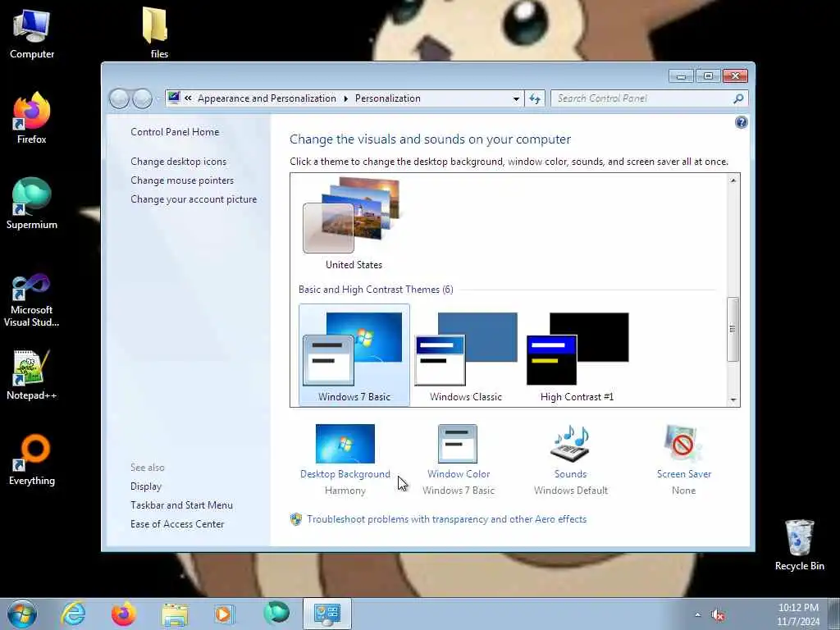Select the Windows Classic theme
The image size is (840, 630).
point(466,354)
